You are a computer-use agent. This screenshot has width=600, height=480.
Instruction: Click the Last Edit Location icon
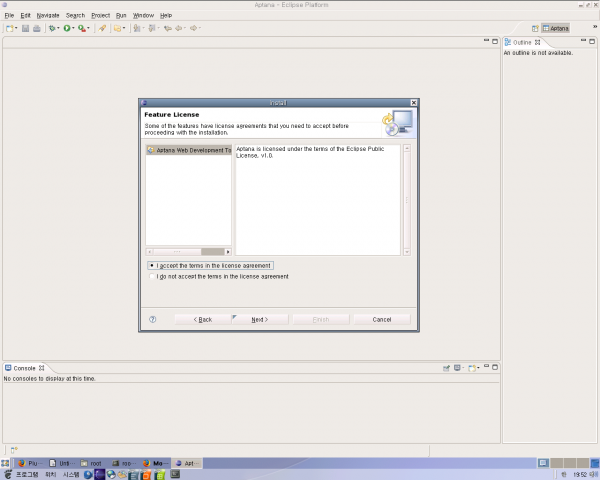pyautogui.click(x=168, y=28)
